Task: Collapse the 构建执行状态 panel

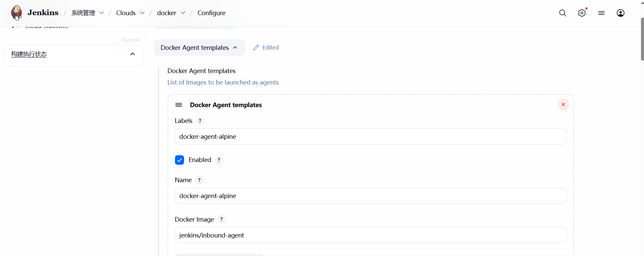Action: 133,54
